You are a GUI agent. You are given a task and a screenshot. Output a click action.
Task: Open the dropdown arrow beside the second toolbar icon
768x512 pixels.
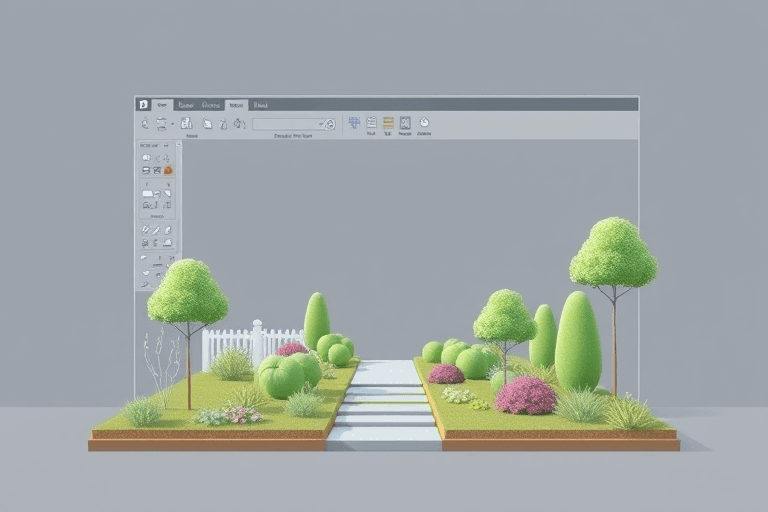point(172,124)
